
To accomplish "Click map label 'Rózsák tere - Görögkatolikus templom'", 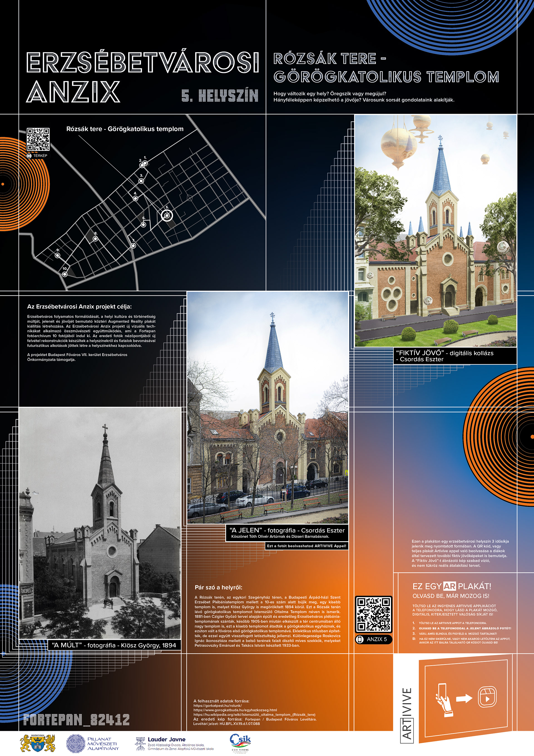I will tap(125, 129).
